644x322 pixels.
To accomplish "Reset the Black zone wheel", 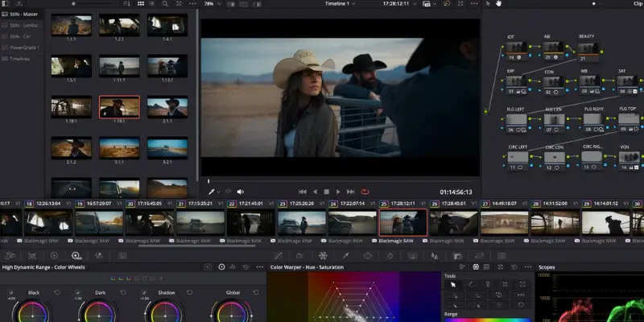I will click(x=56, y=292).
